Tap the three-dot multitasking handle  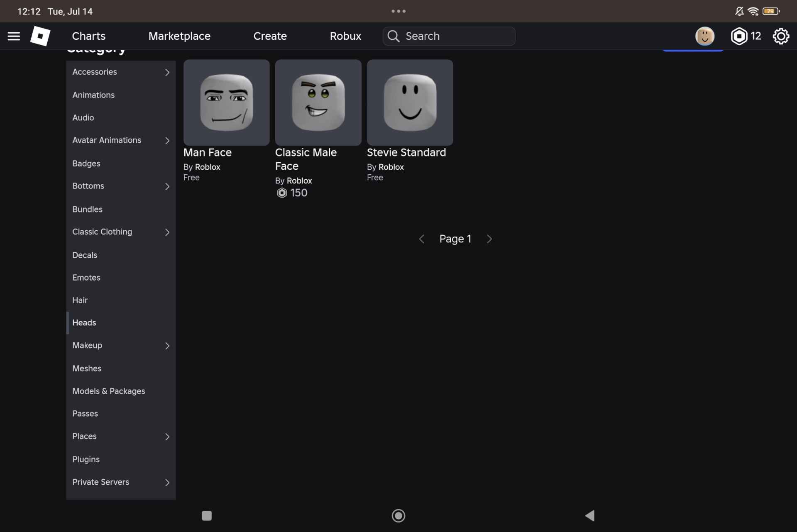pyautogui.click(x=398, y=11)
